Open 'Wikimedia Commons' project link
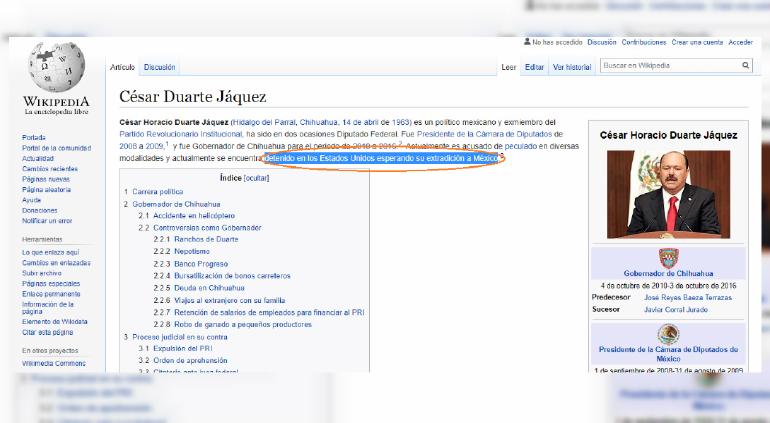The width and height of the screenshot is (770, 423). [x=54, y=364]
